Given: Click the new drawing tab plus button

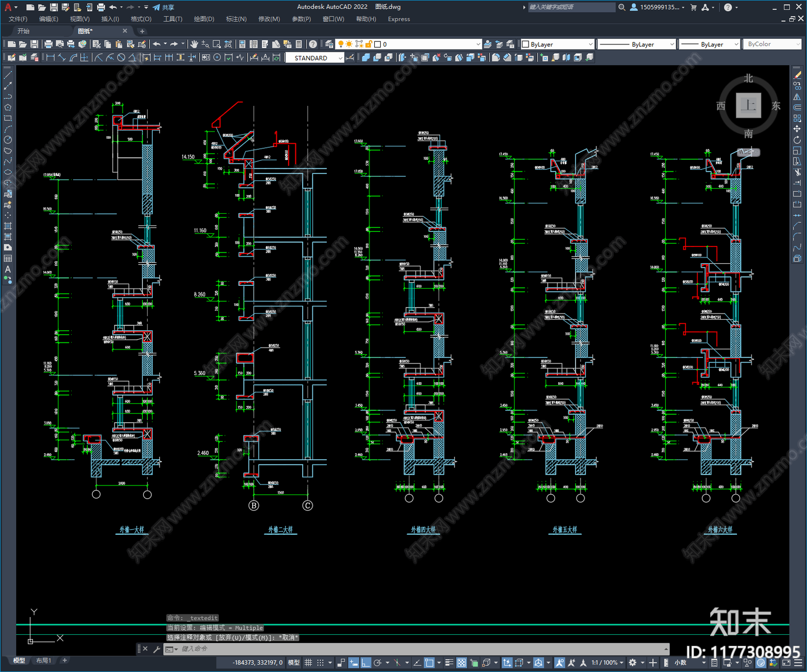Looking at the screenshot, I should [x=142, y=31].
